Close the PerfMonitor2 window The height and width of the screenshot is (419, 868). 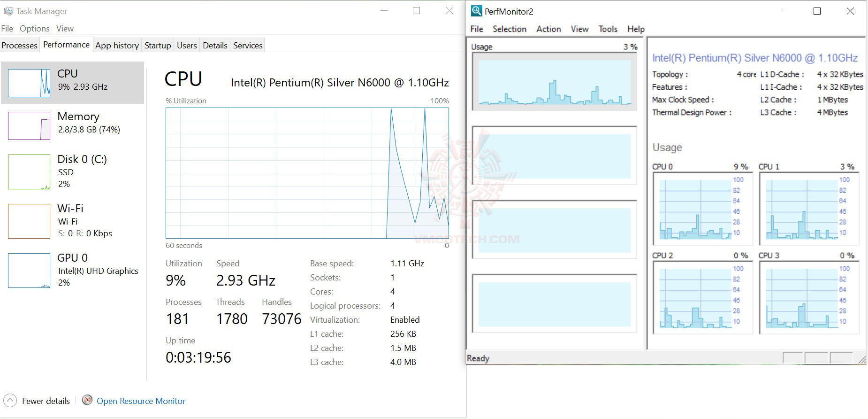click(x=850, y=11)
